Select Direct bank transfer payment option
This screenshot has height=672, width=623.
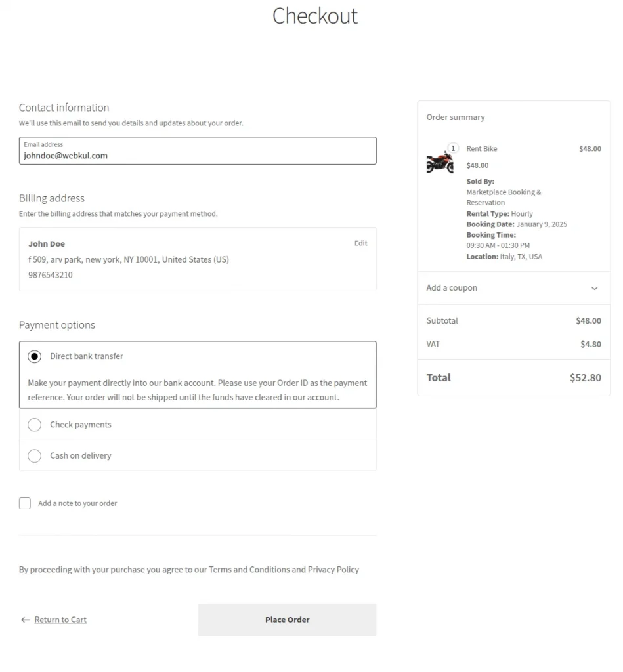point(35,356)
